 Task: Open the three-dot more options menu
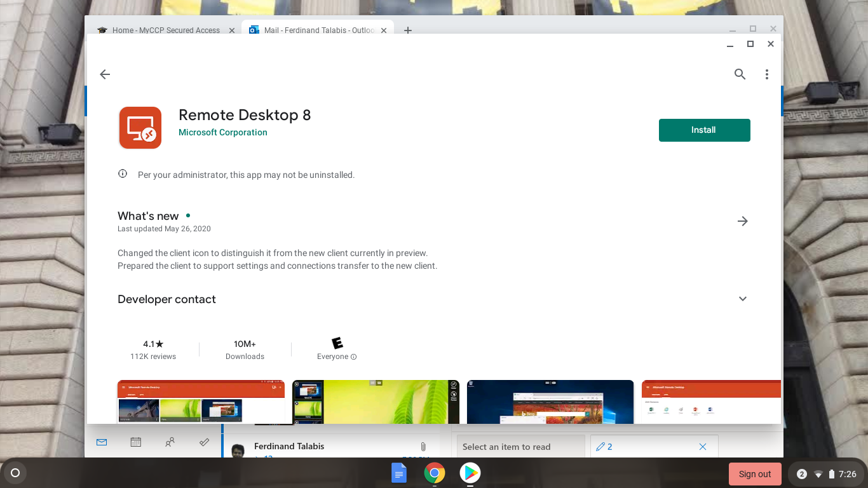point(767,74)
